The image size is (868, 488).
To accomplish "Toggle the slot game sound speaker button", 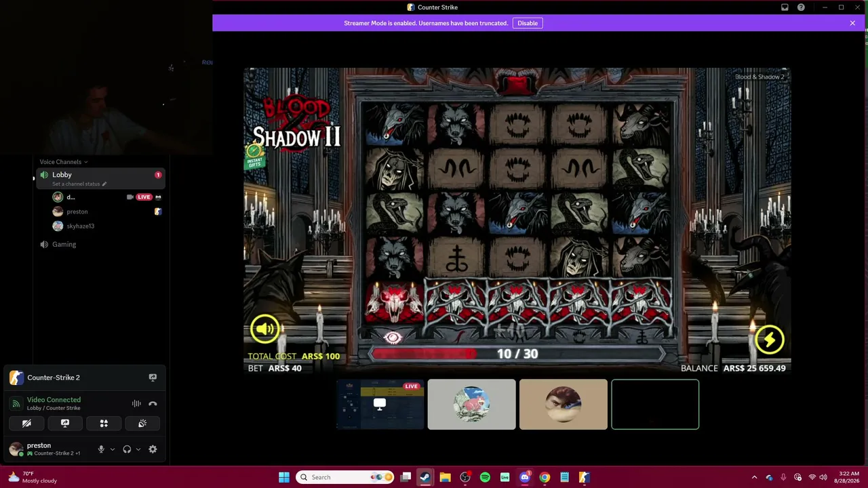I will coord(265,329).
